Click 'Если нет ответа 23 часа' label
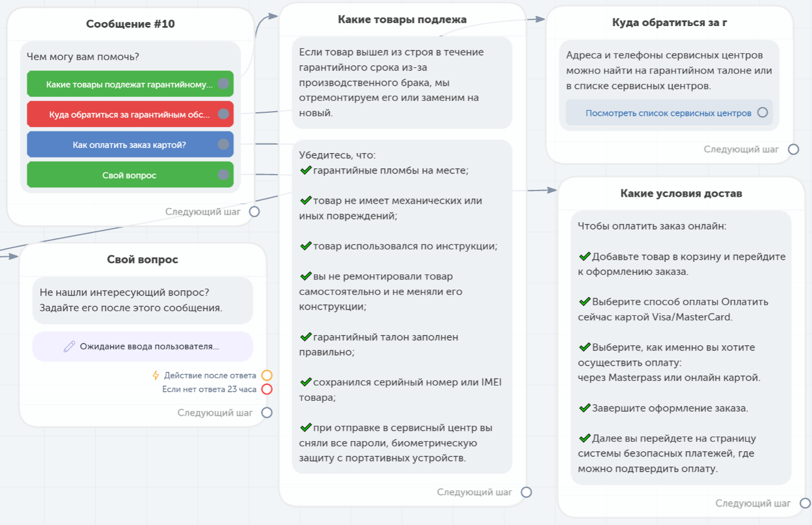The height and width of the screenshot is (525, 812). click(x=209, y=389)
